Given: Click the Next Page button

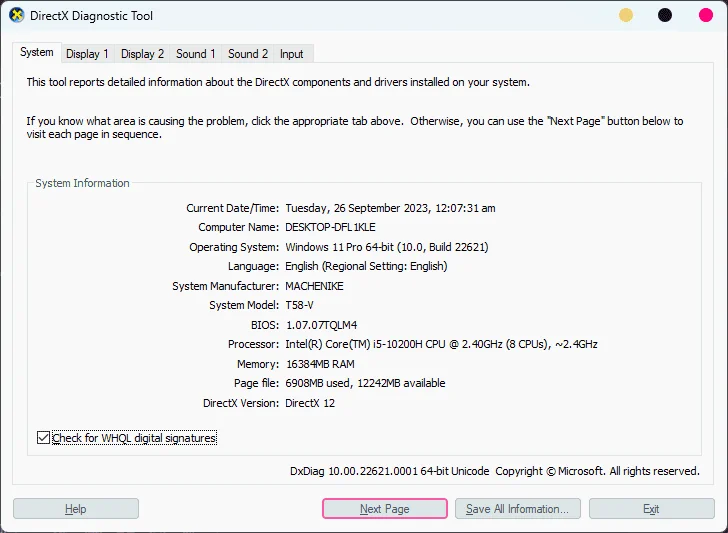Looking at the screenshot, I should point(385,509).
